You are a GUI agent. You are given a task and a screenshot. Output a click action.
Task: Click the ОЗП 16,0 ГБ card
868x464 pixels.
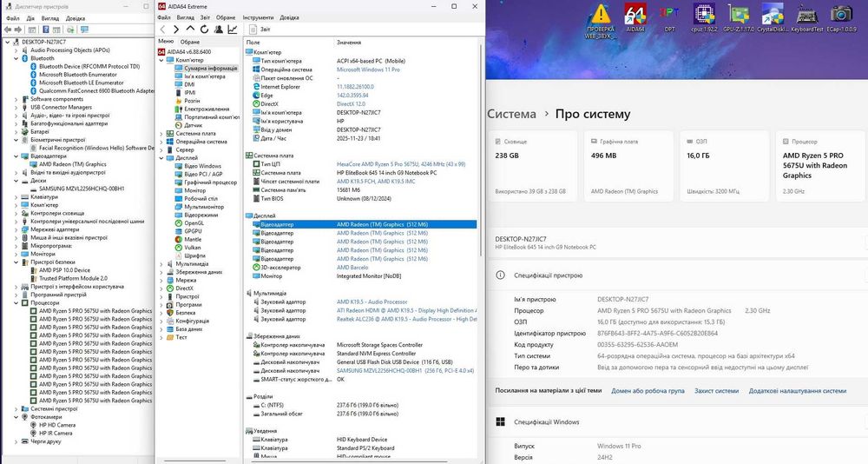[724, 166]
